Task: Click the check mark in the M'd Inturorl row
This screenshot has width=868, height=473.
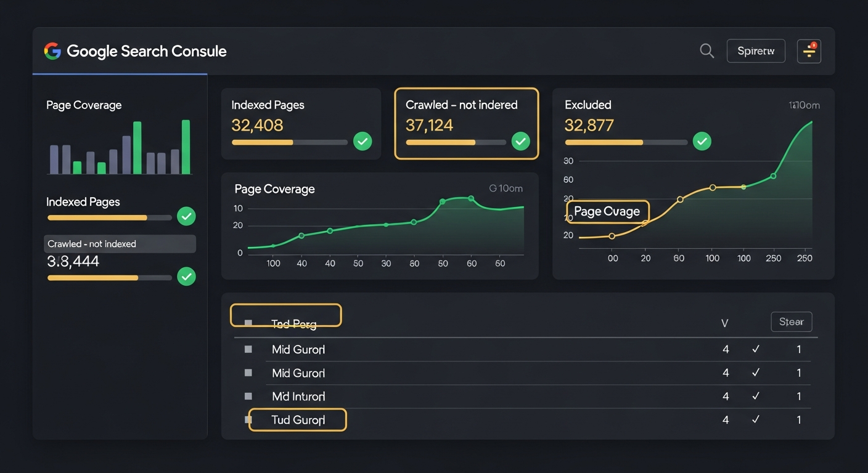Action: [x=756, y=396]
